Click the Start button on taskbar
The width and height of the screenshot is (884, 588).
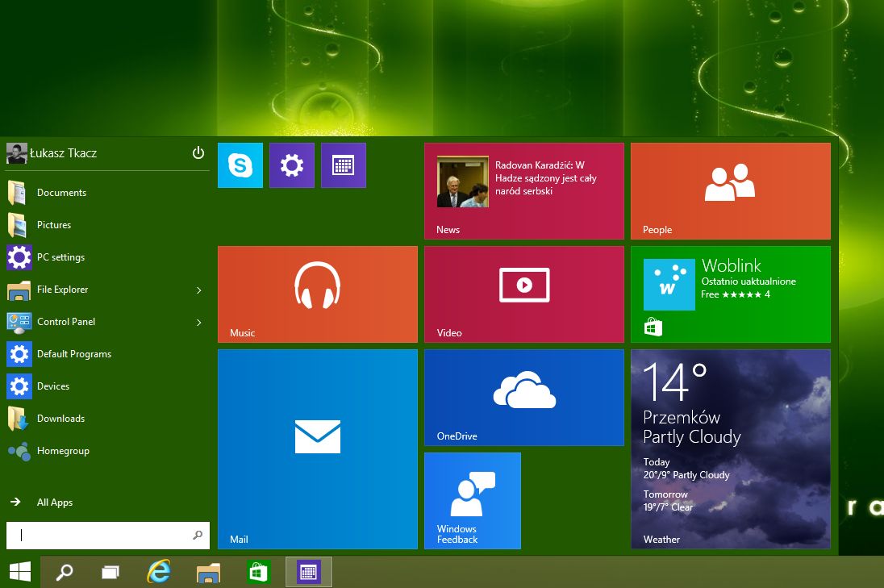click(x=20, y=572)
